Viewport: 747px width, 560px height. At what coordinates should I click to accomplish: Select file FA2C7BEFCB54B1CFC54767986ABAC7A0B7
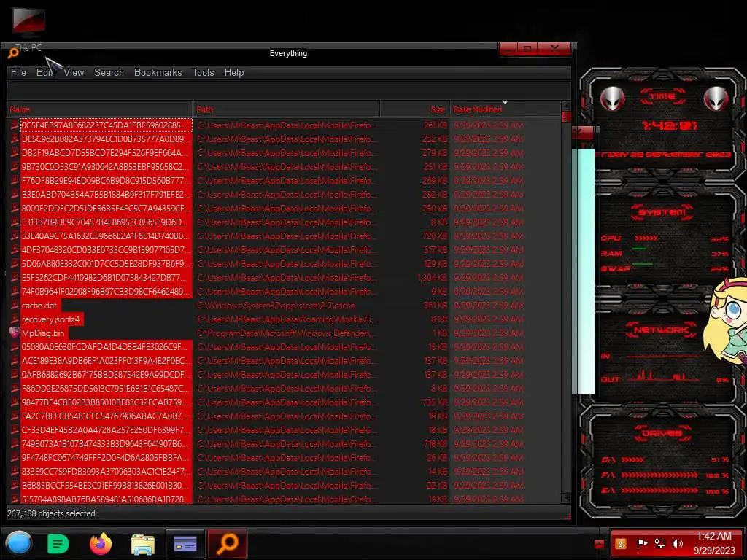coord(106,416)
